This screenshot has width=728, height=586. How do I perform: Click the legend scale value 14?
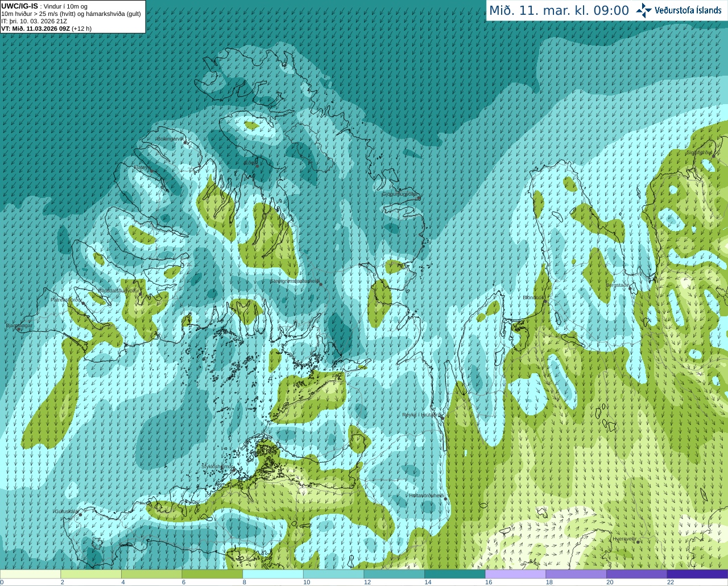coord(428,582)
